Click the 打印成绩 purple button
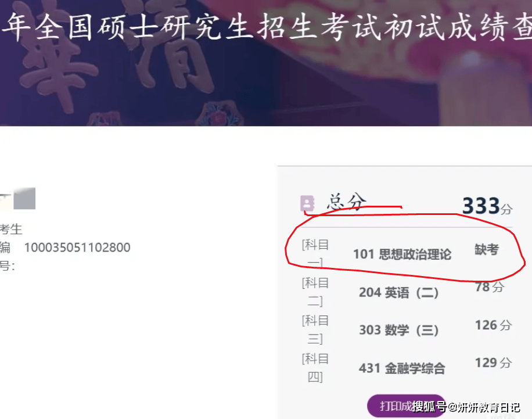The image size is (532, 419). (x=406, y=406)
